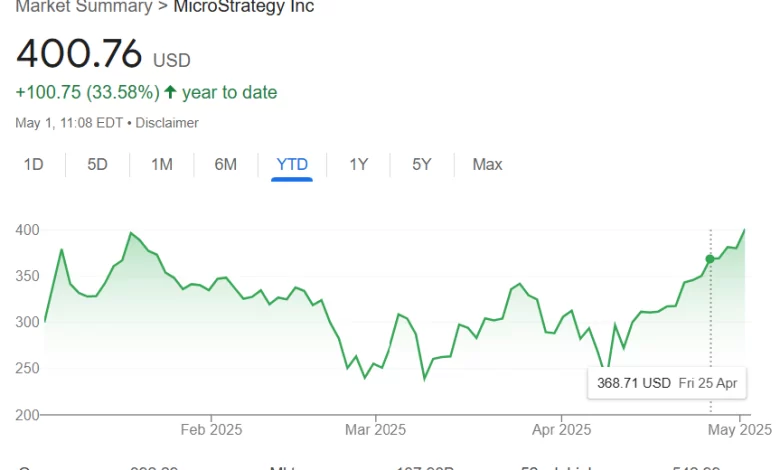Click the May 2025 axis label
Viewport: 780px width, 470px height.
click(x=740, y=430)
